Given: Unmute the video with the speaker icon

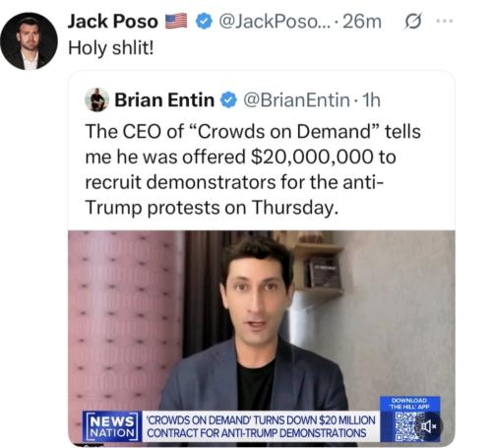Looking at the screenshot, I should pos(428,426).
